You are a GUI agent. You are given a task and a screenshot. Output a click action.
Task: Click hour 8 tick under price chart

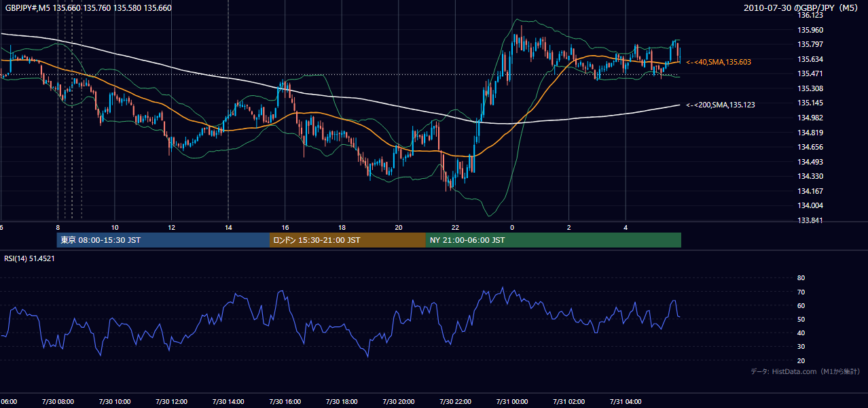[x=58, y=228]
